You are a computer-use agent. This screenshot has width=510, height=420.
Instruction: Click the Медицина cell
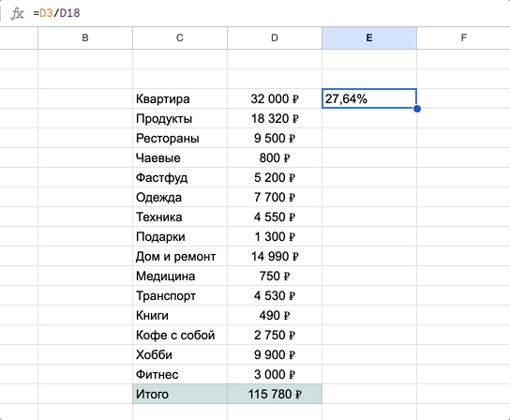click(180, 276)
